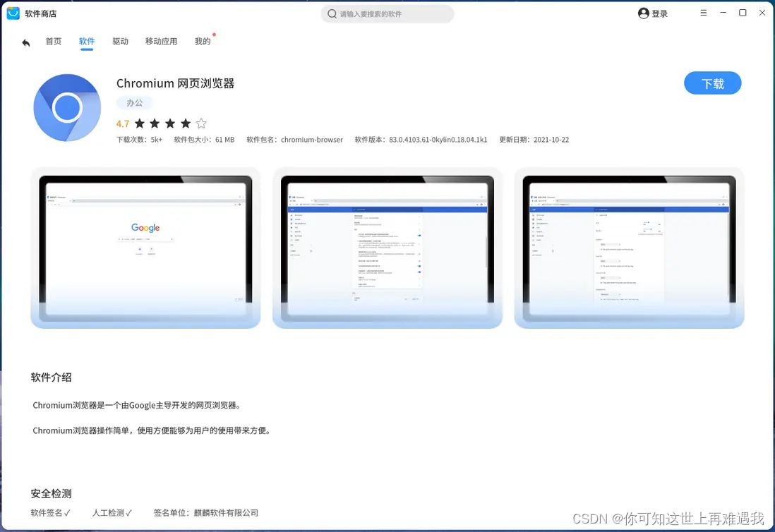Click the 4.7 rating score
This screenshot has height=532, width=775.
click(x=123, y=123)
